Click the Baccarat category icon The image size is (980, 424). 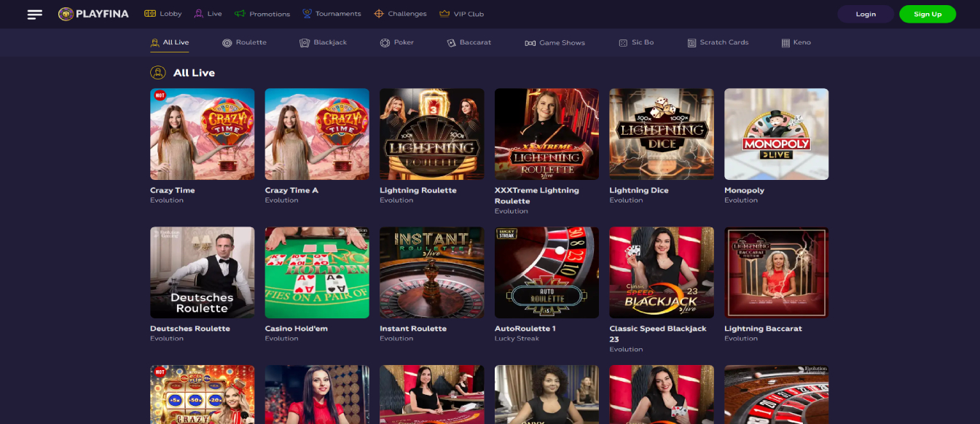click(452, 43)
